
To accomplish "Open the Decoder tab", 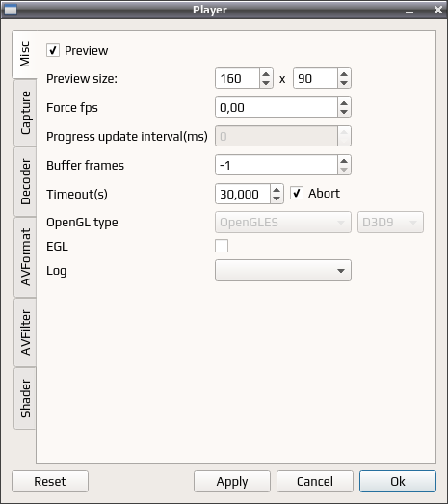I will click(25, 181).
